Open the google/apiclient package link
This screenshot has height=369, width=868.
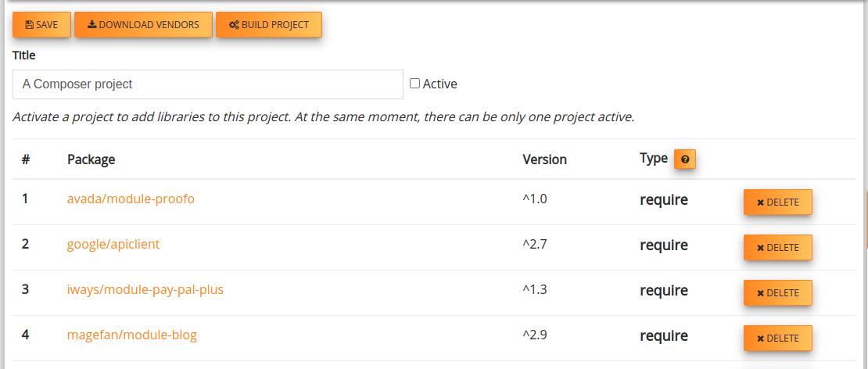tap(113, 244)
